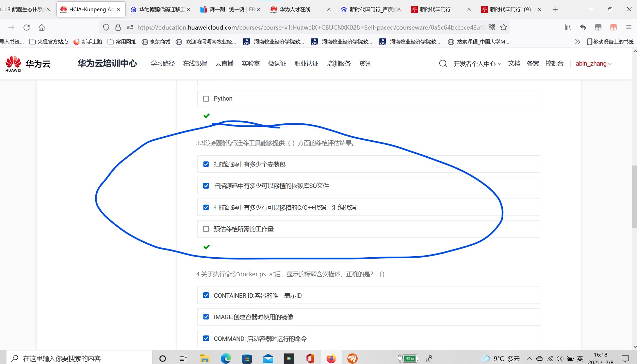
Task: Open the tracking protection shield icon
Action: (x=106, y=28)
